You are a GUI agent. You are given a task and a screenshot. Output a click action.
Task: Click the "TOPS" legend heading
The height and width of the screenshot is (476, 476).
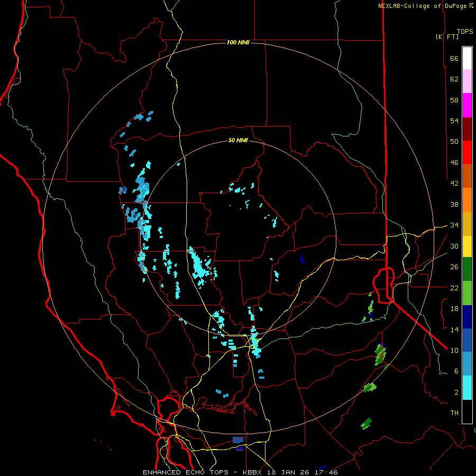pyautogui.click(x=465, y=32)
